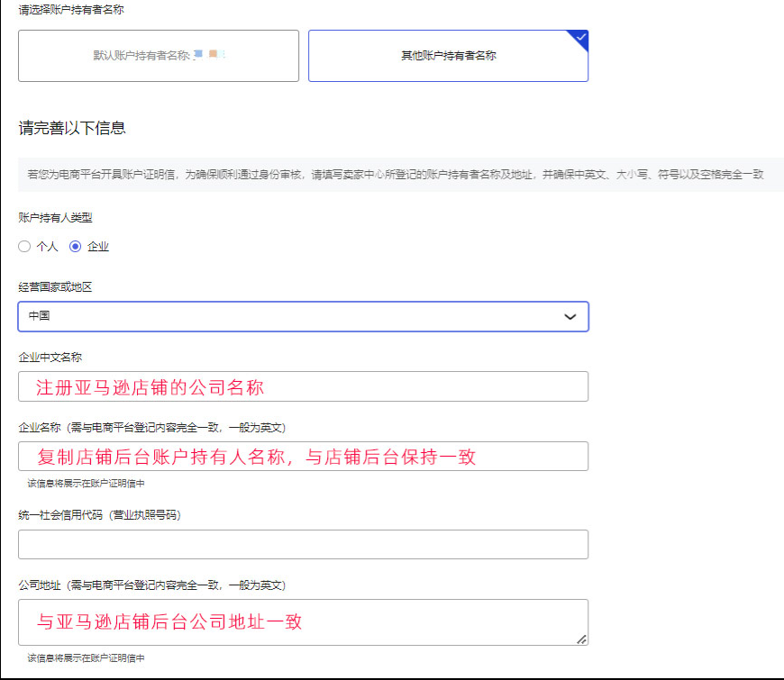Focus the 企业中文名称 input field
Screen dimensions: 784x680
pos(303,386)
